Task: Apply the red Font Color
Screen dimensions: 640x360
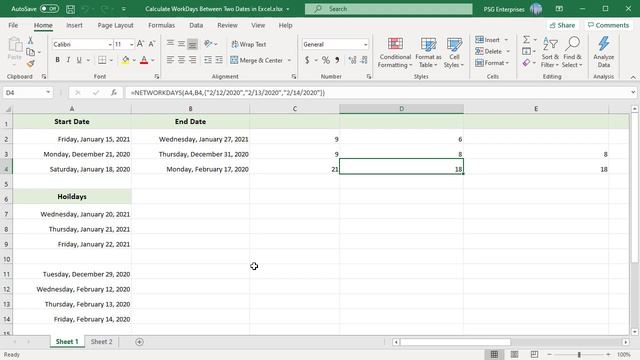Action: (x=144, y=60)
